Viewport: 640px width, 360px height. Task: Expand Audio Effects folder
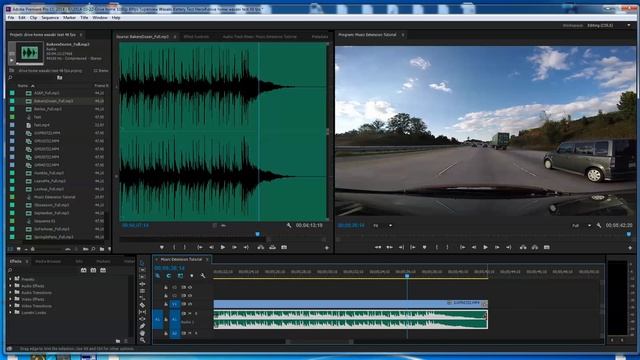tap(11, 286)
